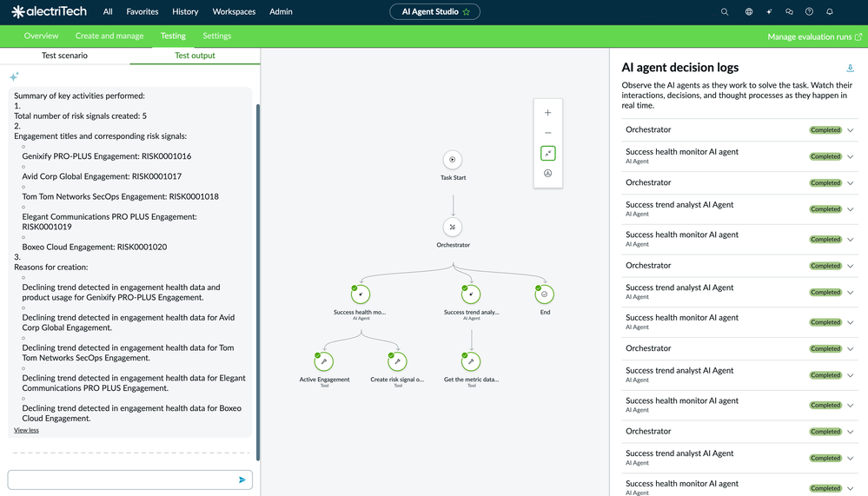Select the Create risk signal tool node

pyautogui.click(x=397, y=361)
